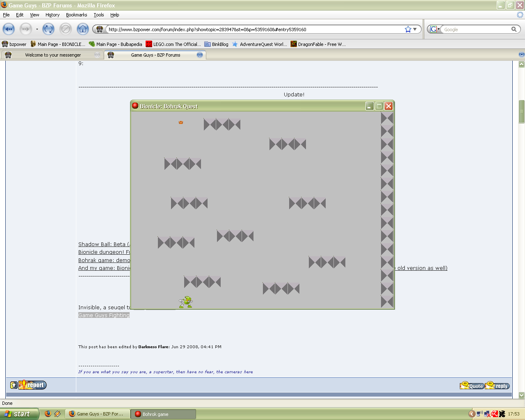Open the Bookmarks menu

77,15
